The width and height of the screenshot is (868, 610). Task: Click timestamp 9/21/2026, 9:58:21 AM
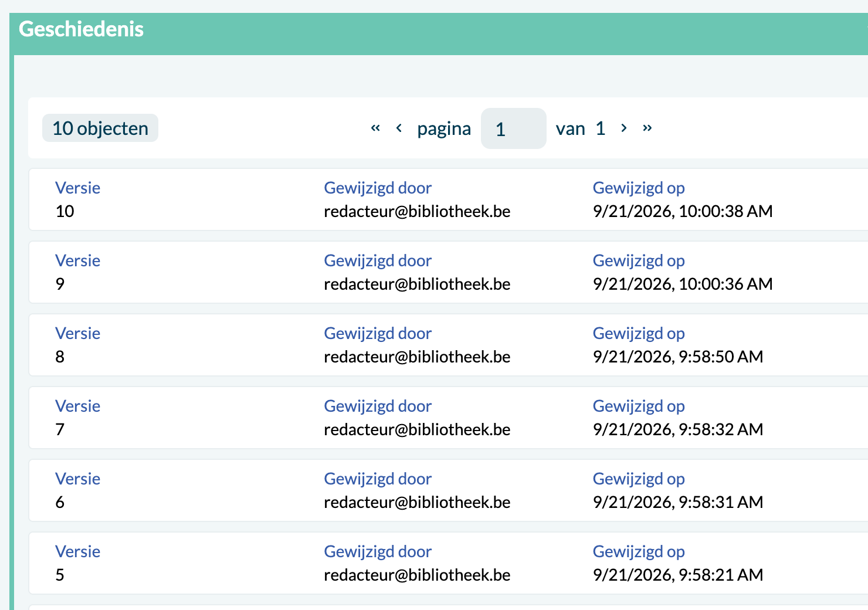(x=678, y=575)
